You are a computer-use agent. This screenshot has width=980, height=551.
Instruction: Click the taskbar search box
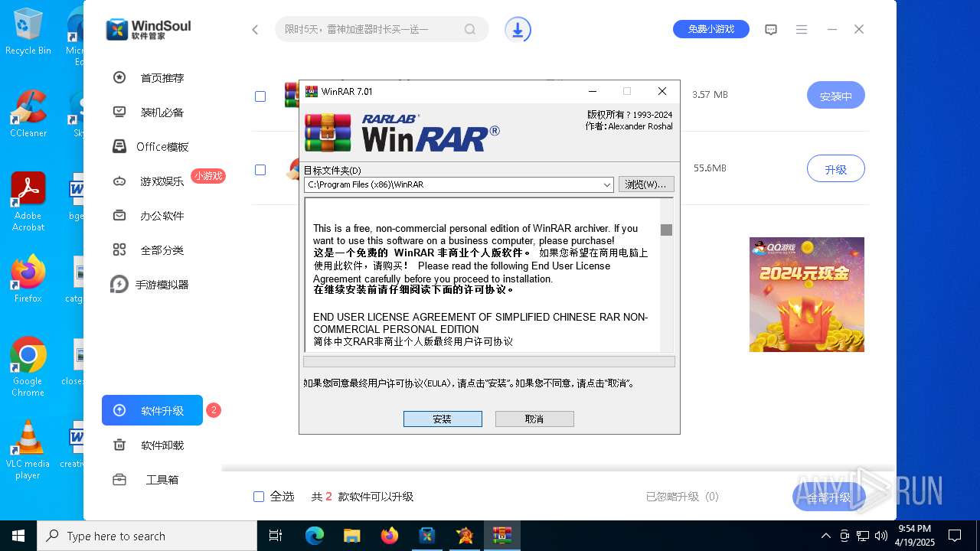pyautogui.click(x=147, y=536)
